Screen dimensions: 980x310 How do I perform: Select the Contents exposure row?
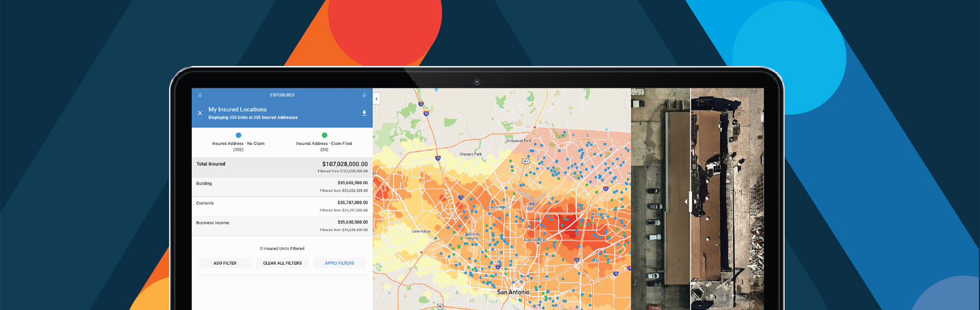click(282, 206)
